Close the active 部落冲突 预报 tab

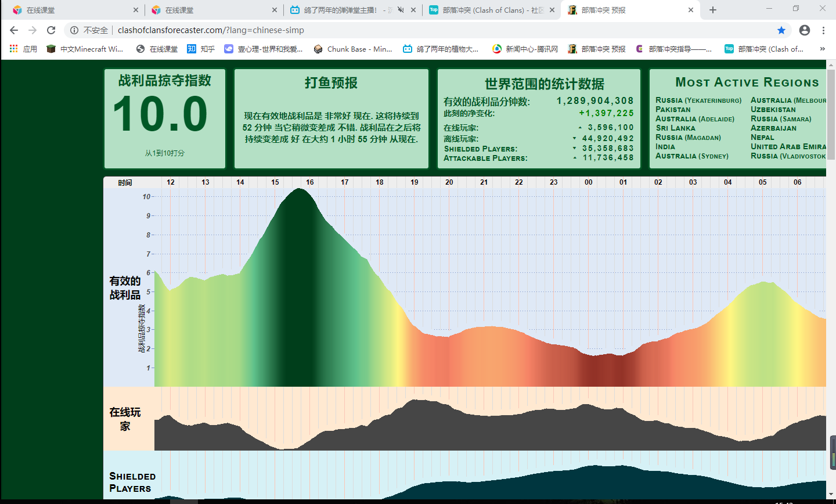pyautogui.click(x=691, y=10)
